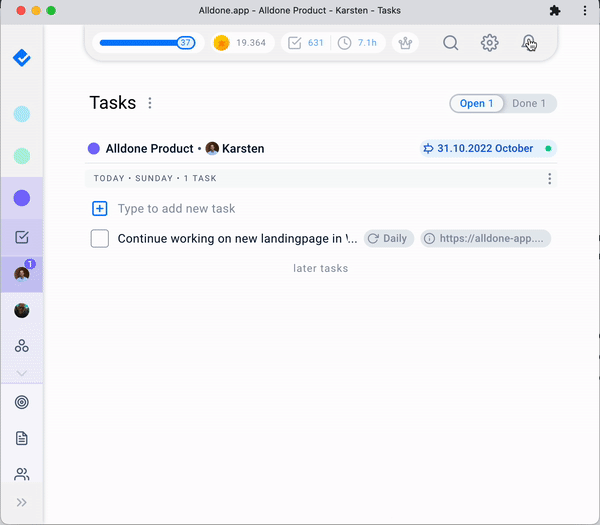
Task: Click Karsten's name in the header
Action: click(x=243, y=148)
